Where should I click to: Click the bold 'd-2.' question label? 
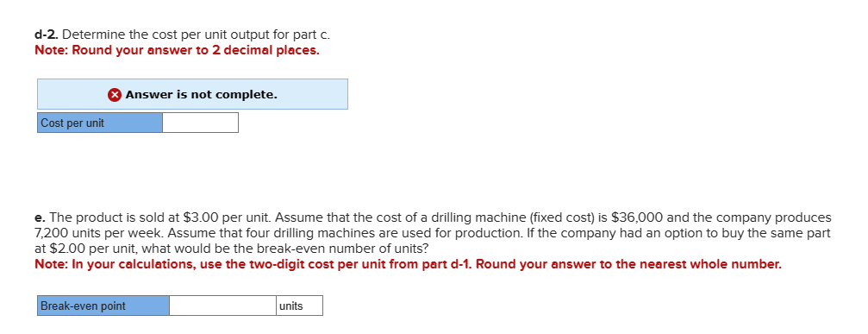(x=47, y=35)
